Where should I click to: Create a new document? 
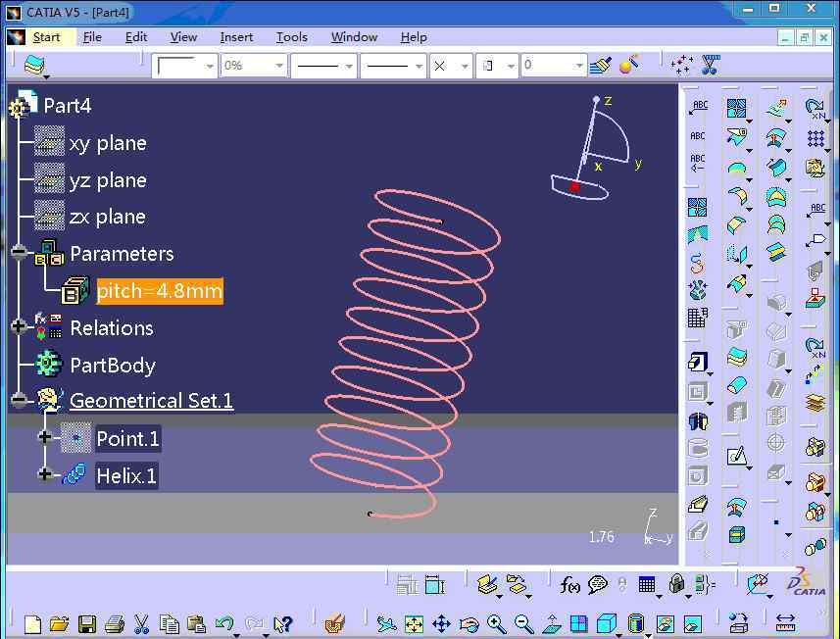32,624
